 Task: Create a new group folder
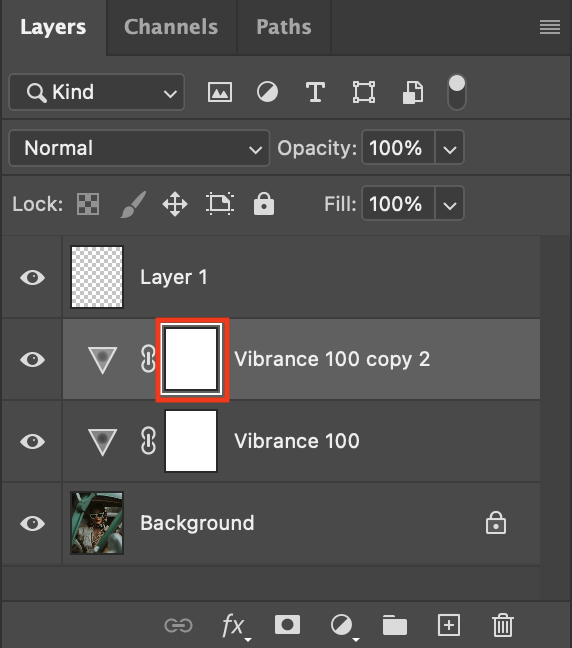point(395,625)
